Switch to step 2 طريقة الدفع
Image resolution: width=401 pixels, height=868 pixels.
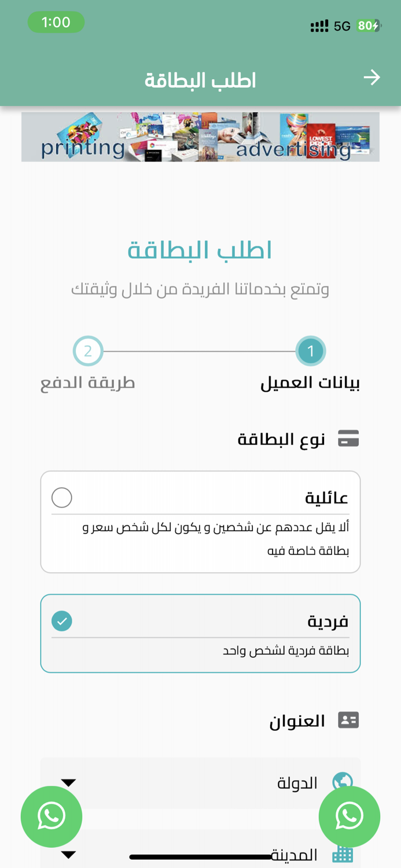pos(88,350)
